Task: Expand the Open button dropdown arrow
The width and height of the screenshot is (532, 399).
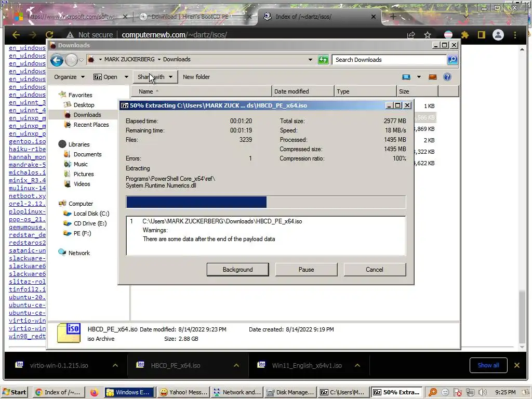Action: [x=126, y=77]
